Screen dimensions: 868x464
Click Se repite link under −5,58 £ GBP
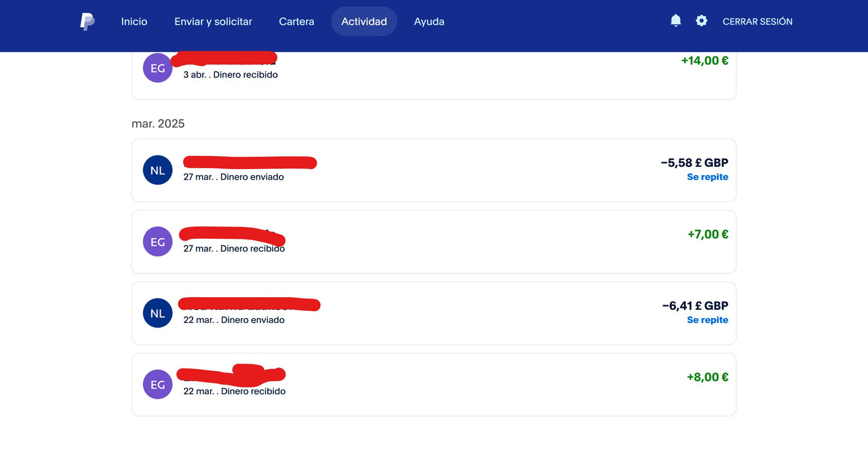click(707, 177)
